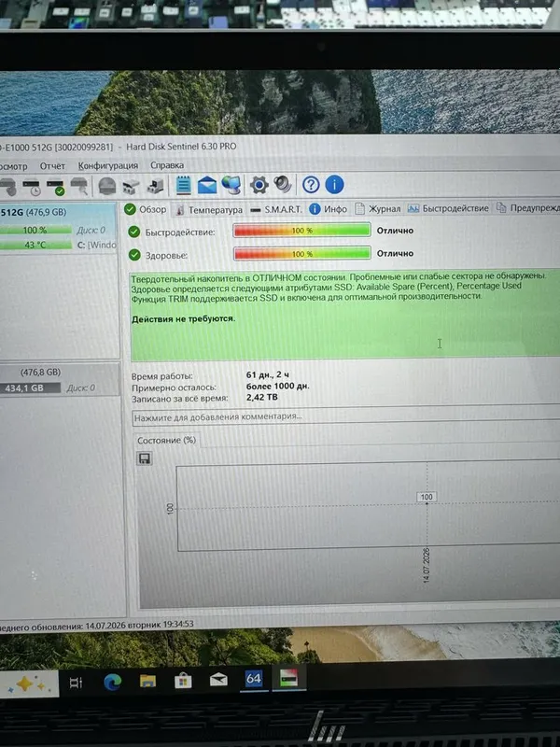Click the Отлично text beside Быстродействие bar
The width and height of the screenshot is (560, 747).
pos(395,231)
